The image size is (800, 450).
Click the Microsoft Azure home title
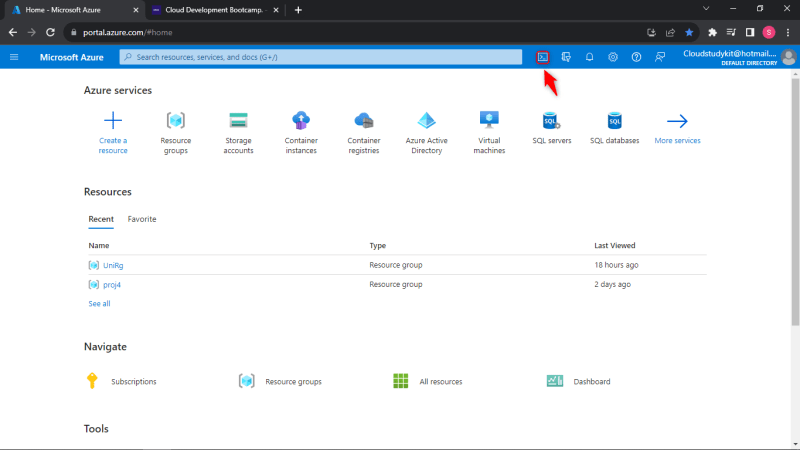72,57
